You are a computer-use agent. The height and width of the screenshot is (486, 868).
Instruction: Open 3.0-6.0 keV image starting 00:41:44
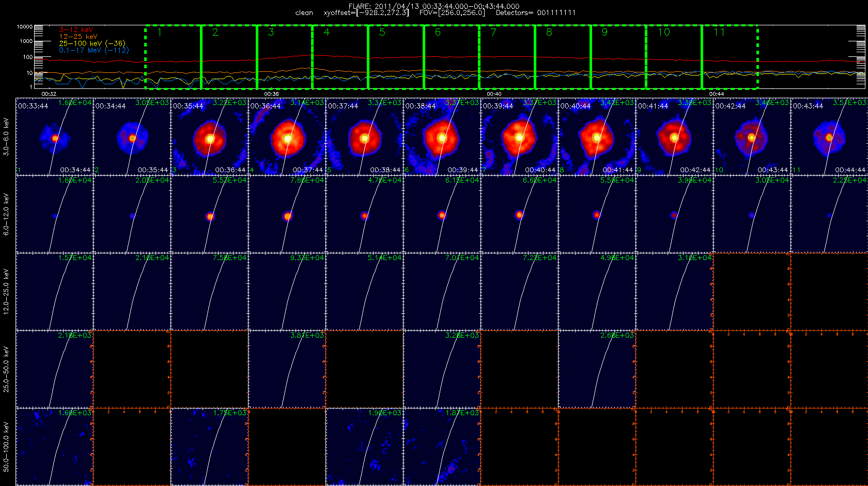(675, 137)
